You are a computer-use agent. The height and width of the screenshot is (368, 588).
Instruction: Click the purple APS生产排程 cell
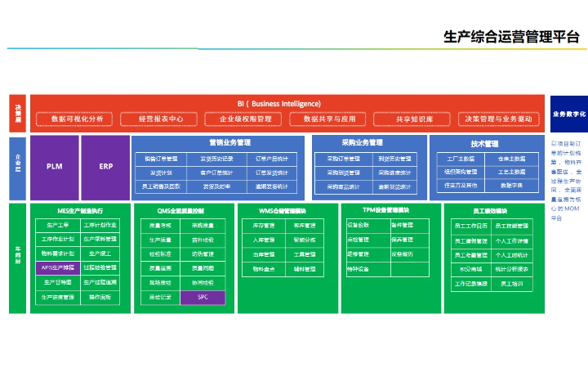click(x=57, y=267)
